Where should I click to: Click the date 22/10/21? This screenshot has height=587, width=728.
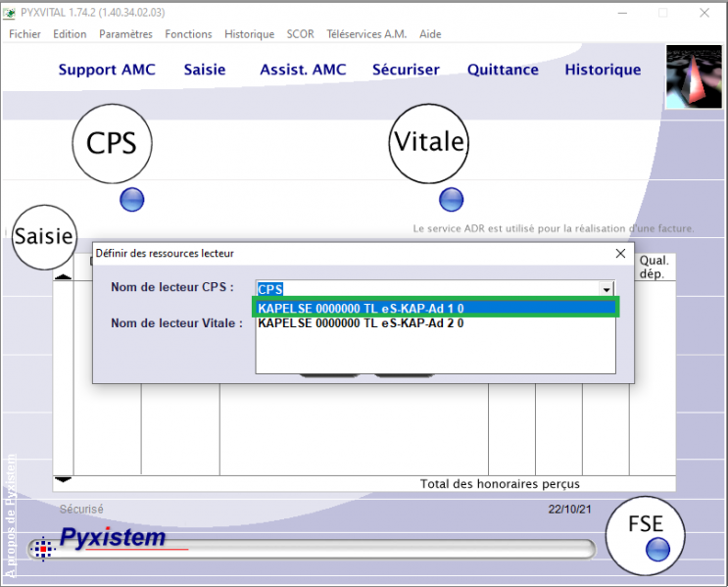point(569,509)
